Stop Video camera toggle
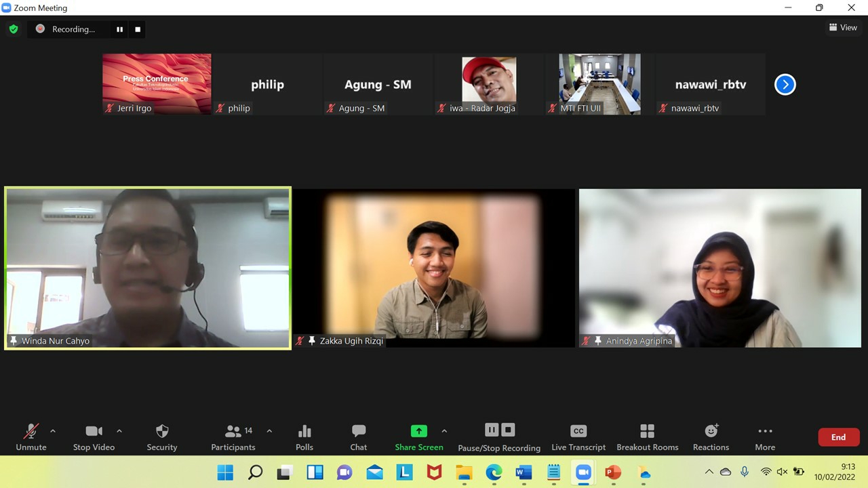This screenshot has width=868, height=488. click(94, 436)
